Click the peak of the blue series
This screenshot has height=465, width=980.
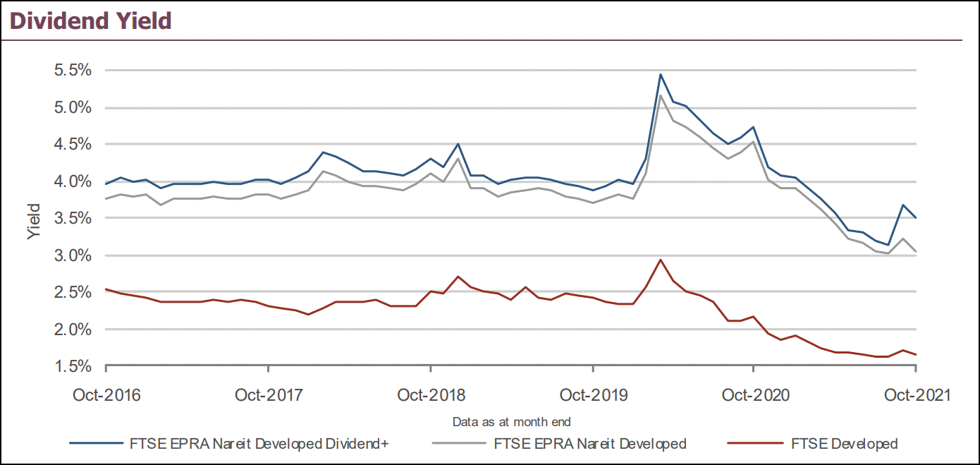(x=660, y=73)
